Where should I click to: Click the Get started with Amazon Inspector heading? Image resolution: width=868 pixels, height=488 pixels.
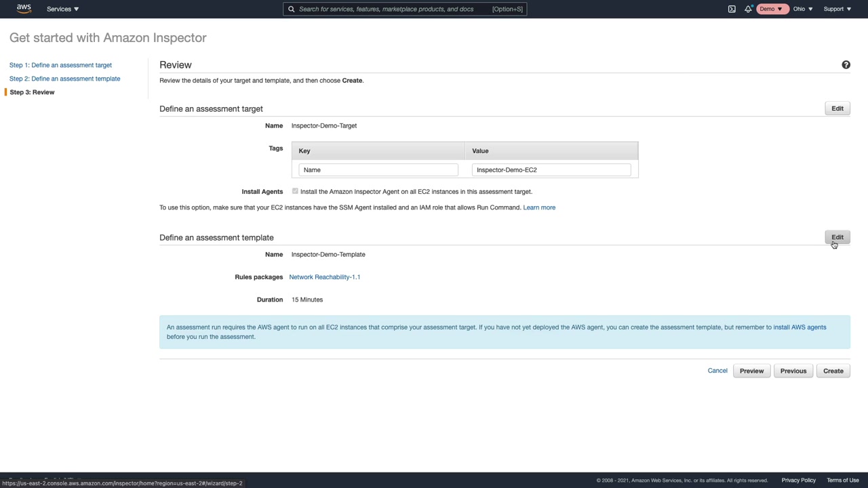[x=108, y=38]
